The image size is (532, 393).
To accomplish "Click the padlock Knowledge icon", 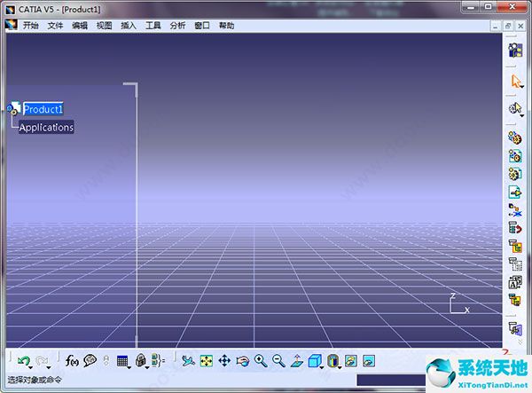I will (x=140, y=360).
